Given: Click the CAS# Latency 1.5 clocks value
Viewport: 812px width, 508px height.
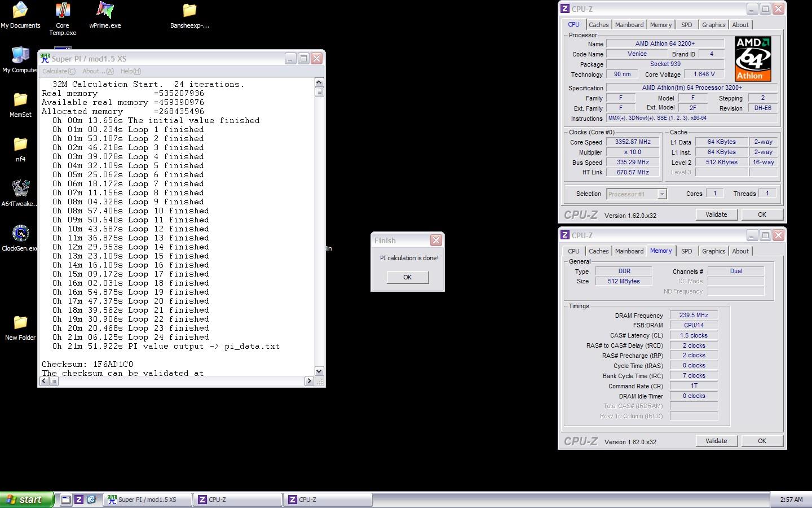Looking at the screenshot, I should coord(694,335).
